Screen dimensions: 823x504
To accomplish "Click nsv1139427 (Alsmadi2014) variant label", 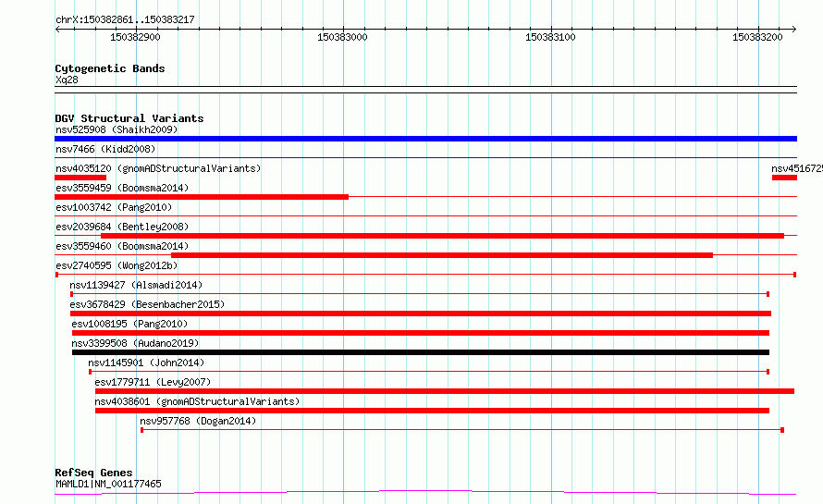I will click(x=136, y=285).
